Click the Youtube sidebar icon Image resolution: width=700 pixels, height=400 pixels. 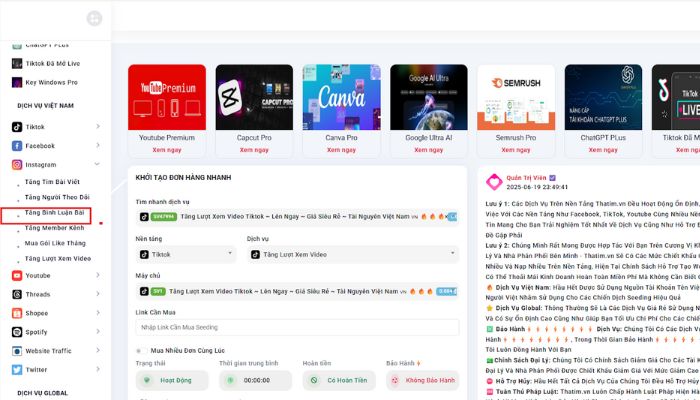17,275
